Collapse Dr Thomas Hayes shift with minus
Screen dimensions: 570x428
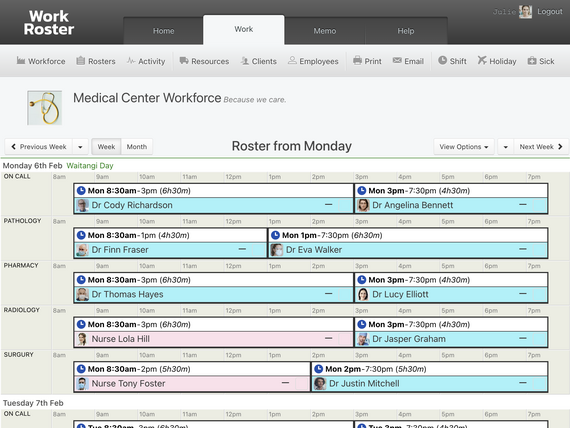click(x=329, y=294)
